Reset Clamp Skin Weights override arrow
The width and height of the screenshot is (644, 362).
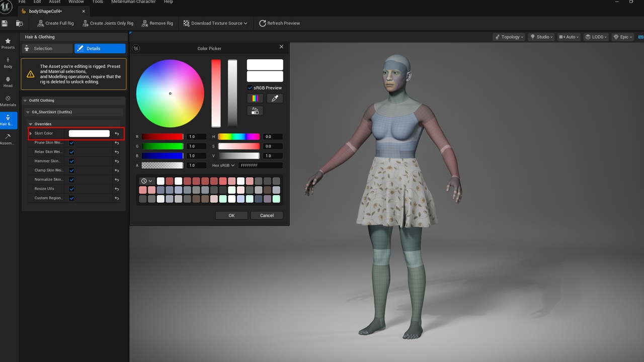coord(117,170)
